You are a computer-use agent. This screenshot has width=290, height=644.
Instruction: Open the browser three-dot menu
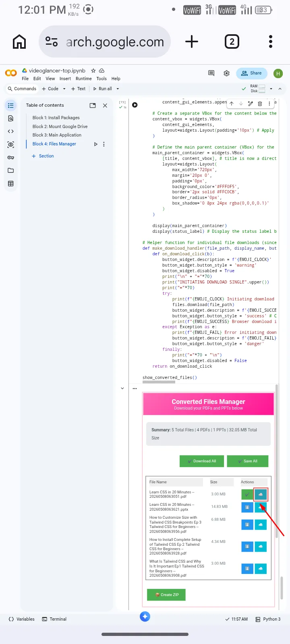[271, 41]
